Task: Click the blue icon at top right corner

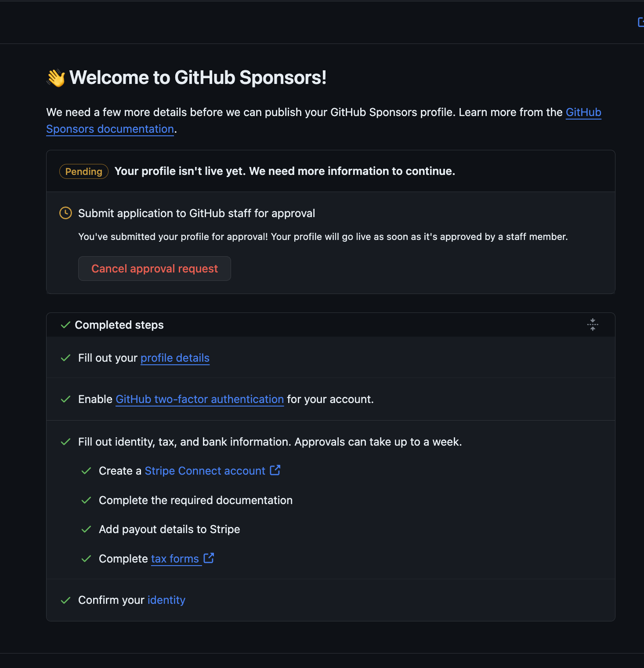Action: pyautogui.click(x=641, y=22)
